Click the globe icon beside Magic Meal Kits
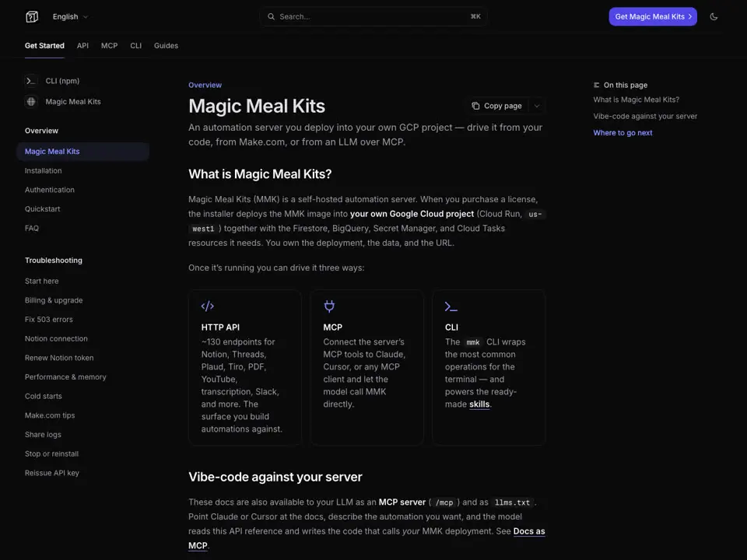Screen dimensions: 747x560 click(31, 101)
